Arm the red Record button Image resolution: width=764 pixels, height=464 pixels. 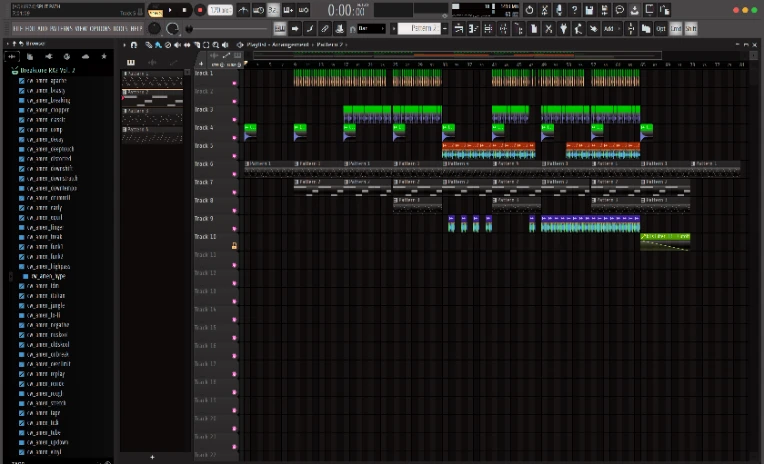coord(200,10)
